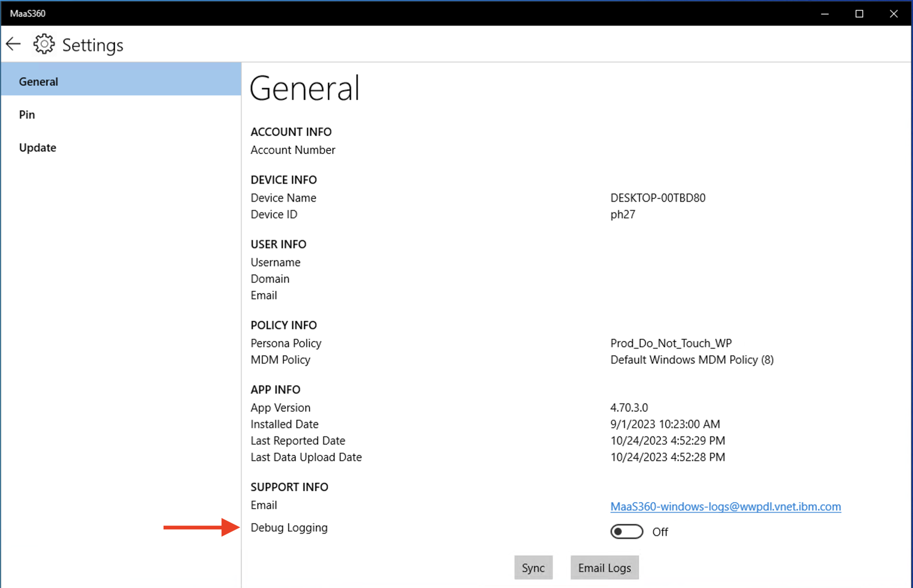The width and height of the screenshot is (913, 588).
Task: Click the App Version label
Action: coord(280,408)
